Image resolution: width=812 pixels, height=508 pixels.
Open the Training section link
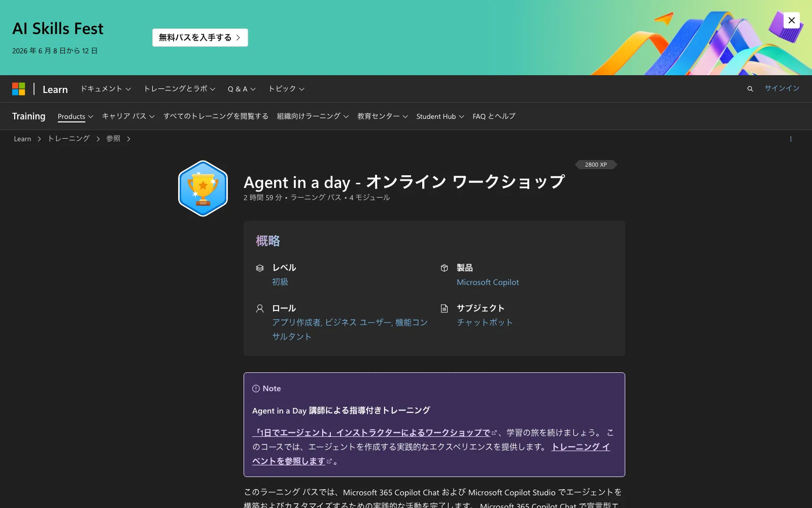(x=29, y=116)
